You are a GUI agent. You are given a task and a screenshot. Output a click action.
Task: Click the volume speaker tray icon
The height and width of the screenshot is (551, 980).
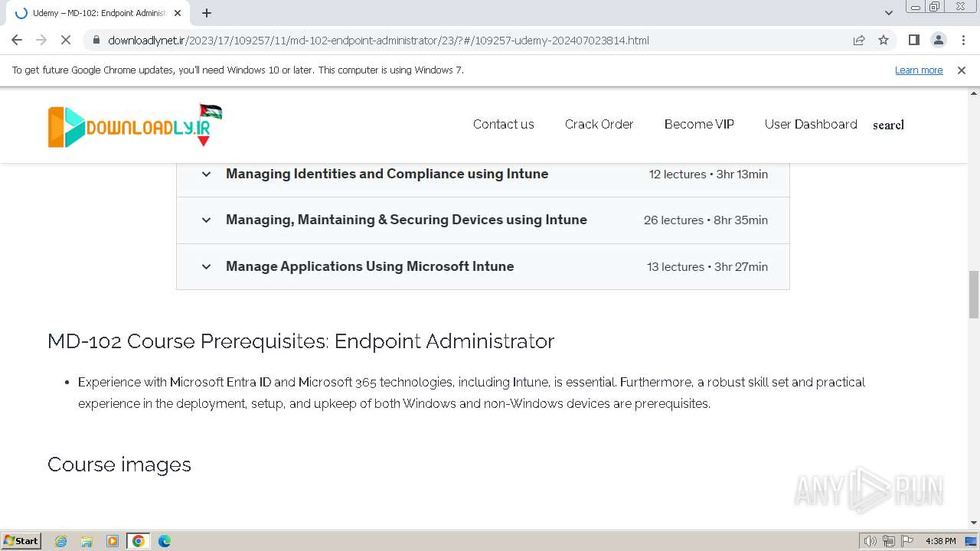point(870,541)
